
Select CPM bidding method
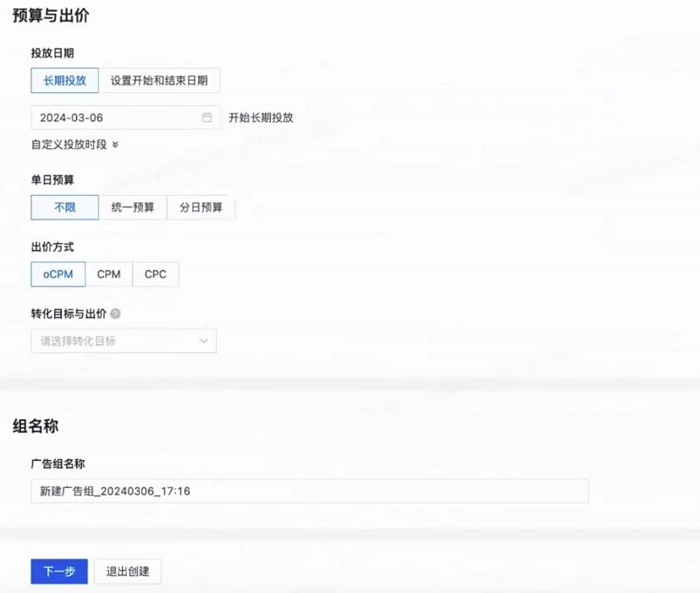click(x=108, y=274)
